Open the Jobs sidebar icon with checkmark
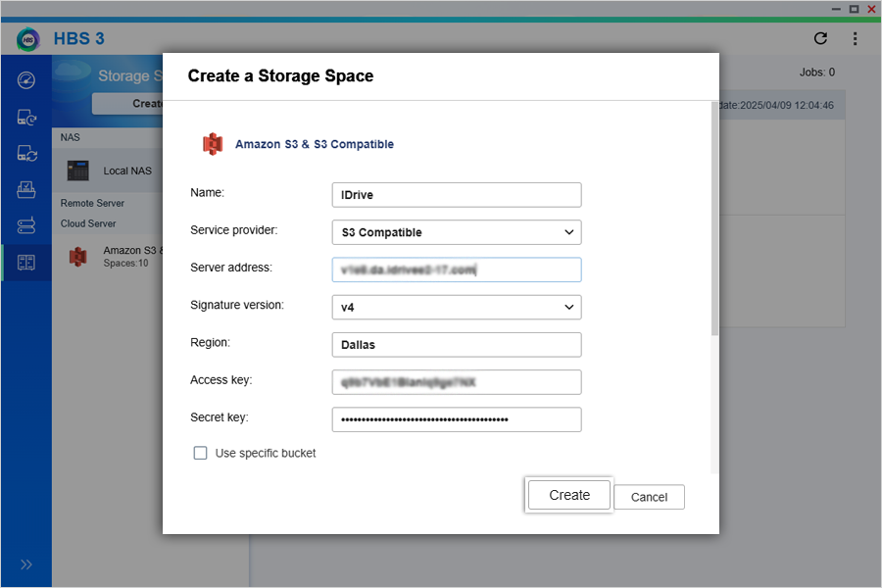Viewport: 882px width, 588px height. [x=25, y=189]
